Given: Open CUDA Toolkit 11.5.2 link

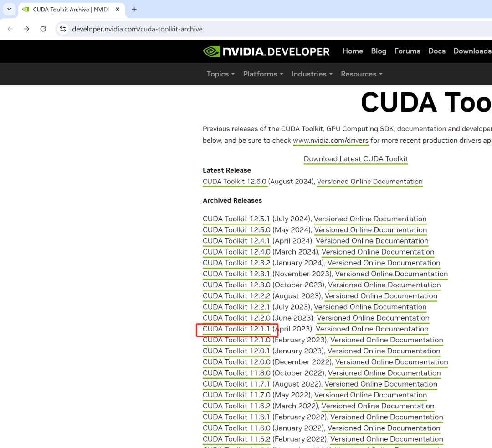Looking at the screenshot, I should click(x=236, y=439).
